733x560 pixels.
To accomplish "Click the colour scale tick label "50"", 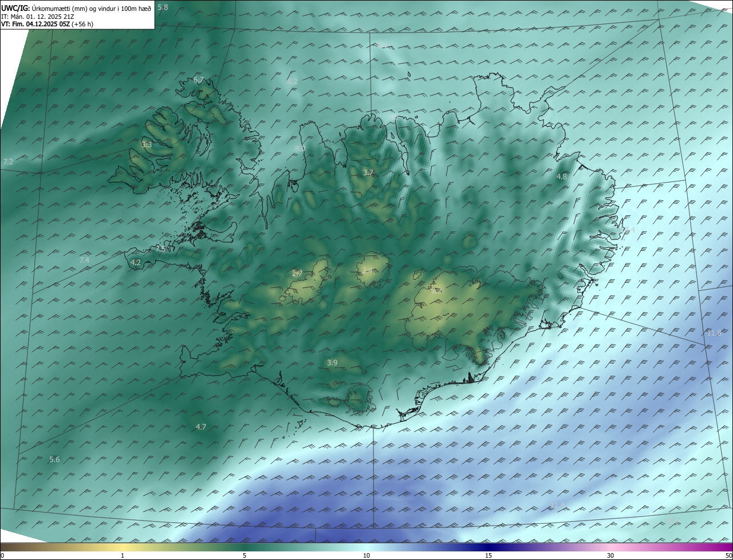I will coord(728,555).
